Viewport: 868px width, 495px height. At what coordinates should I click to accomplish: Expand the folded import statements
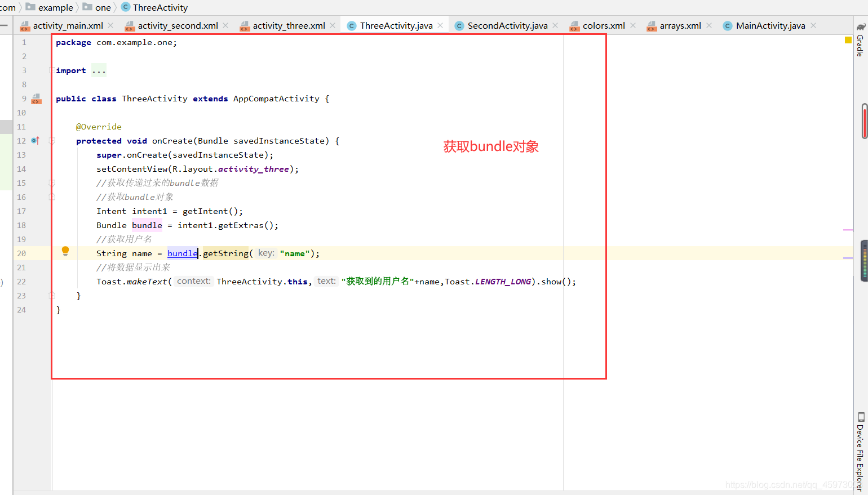click(x=52, y=70)
